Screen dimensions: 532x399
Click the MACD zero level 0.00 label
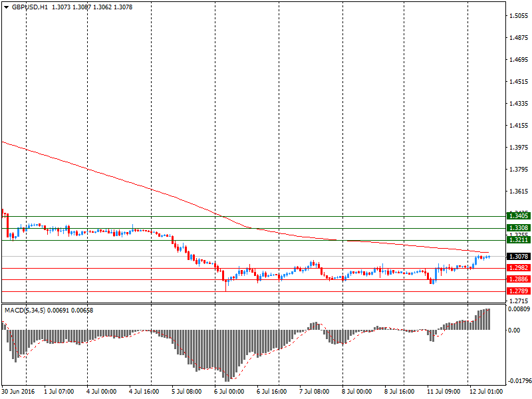514,330
